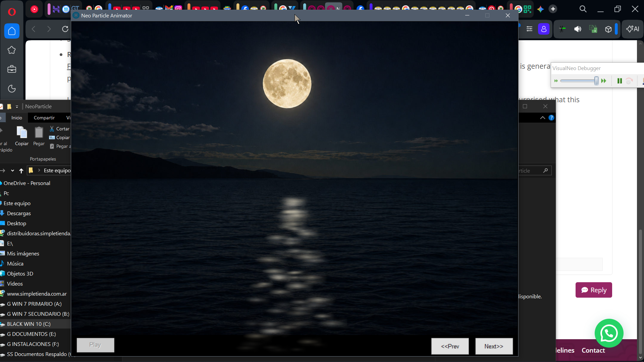
Task: Select the Este equipo tree item
Action: [x=17, y=203]
